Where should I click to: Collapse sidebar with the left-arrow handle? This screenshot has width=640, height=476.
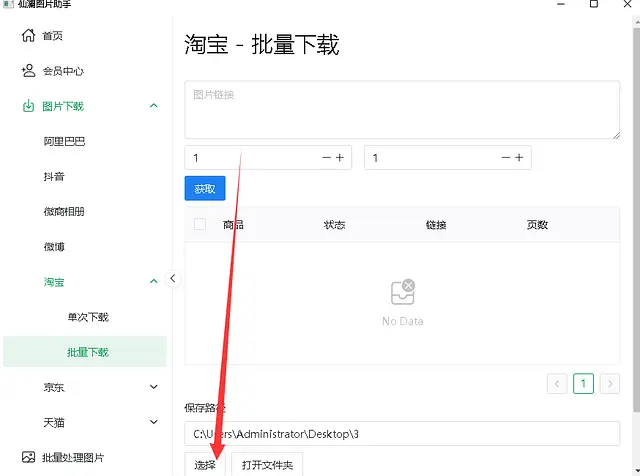click(x=173, y=278)
